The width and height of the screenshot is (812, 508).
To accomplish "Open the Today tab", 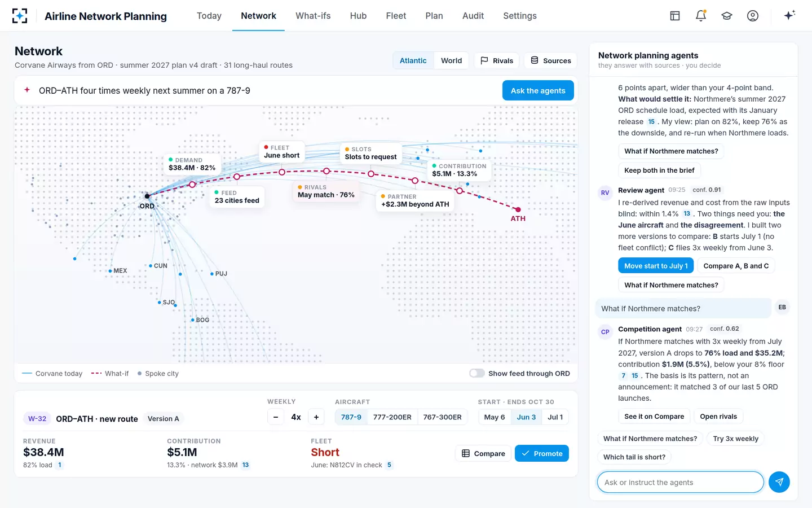I will pos(209,16).
